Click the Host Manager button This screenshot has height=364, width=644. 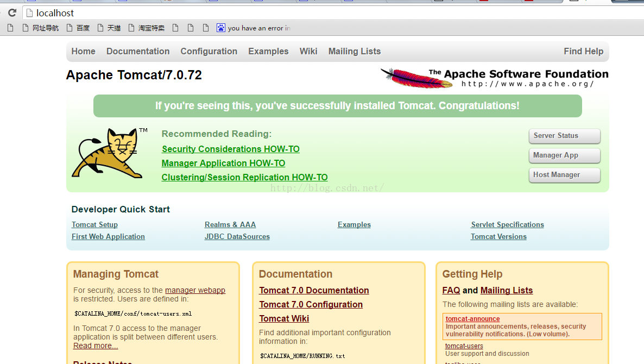click(x=564, y=175)
